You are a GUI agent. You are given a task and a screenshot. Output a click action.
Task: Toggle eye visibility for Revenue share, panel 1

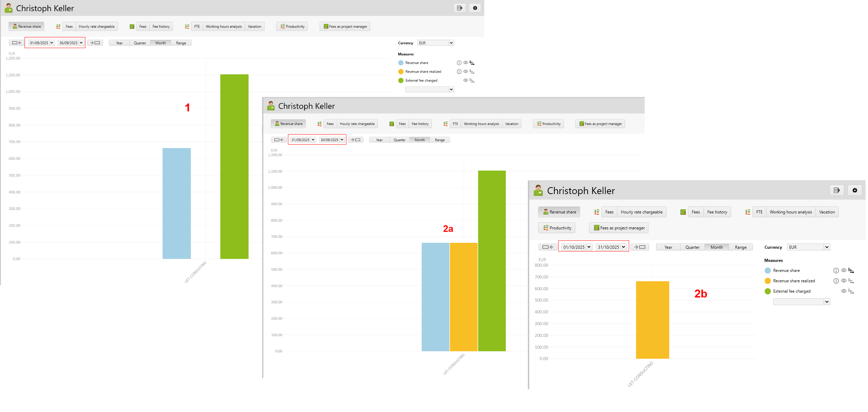[466, 63]
